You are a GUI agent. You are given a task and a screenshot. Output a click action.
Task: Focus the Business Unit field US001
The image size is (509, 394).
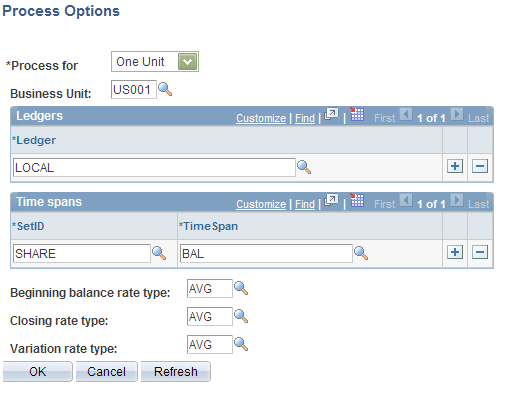pos(134,89)
